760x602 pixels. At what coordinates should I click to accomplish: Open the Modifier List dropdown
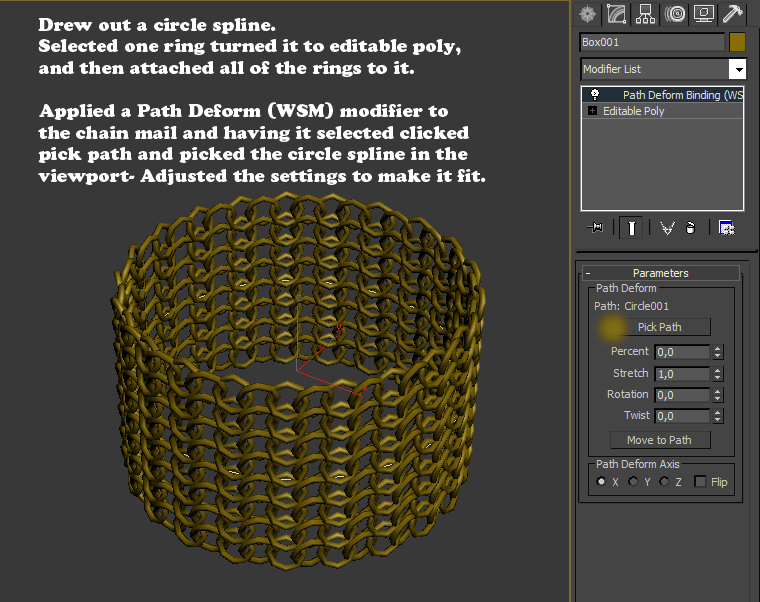tap(737, 69)
